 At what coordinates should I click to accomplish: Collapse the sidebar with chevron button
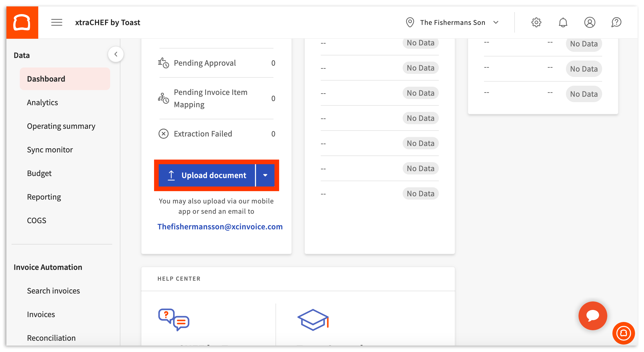[116, 54]
